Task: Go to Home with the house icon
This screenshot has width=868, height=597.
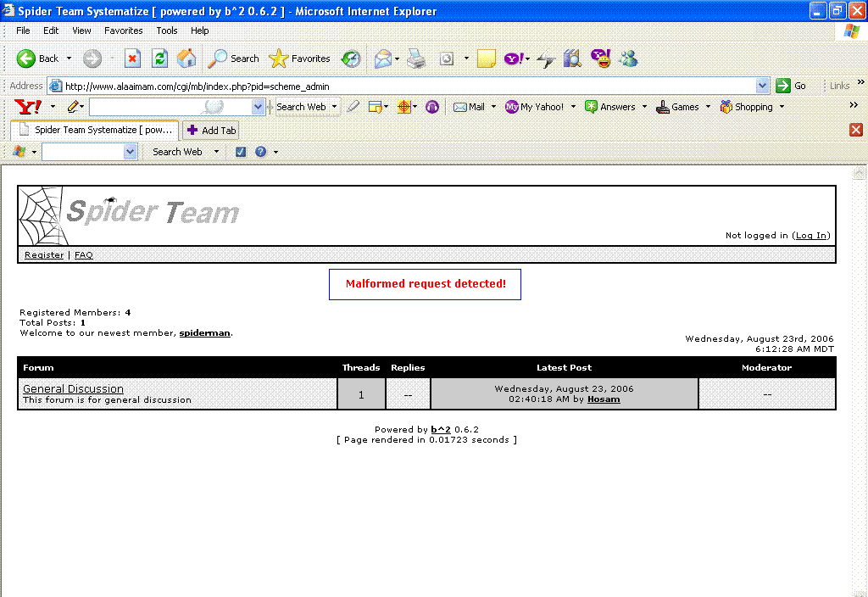Action: click(x=186, y=59)
